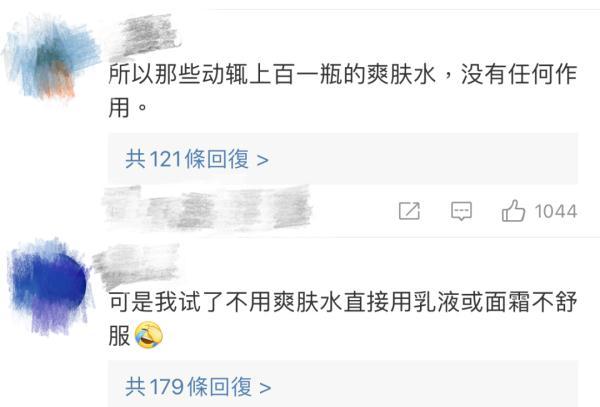Open the first commenter's light-blue avatar
This screenshot has height=407, width=600.
pos(50,57)
